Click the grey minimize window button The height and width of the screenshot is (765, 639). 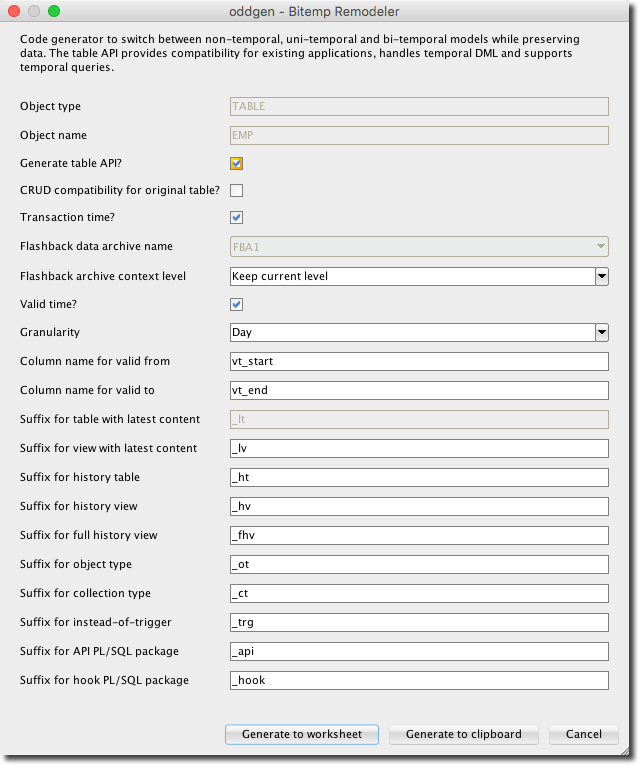34,11
